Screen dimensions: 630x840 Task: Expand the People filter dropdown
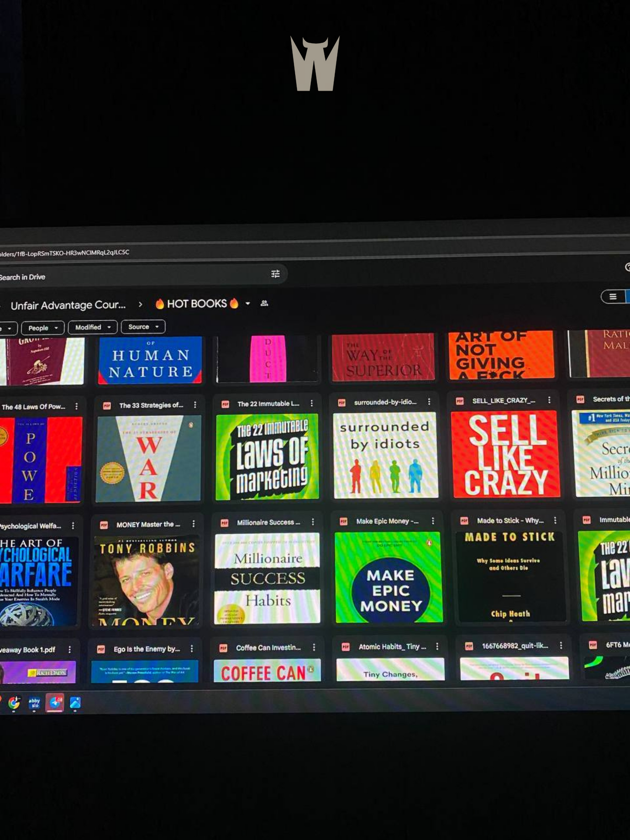(43, 328)
